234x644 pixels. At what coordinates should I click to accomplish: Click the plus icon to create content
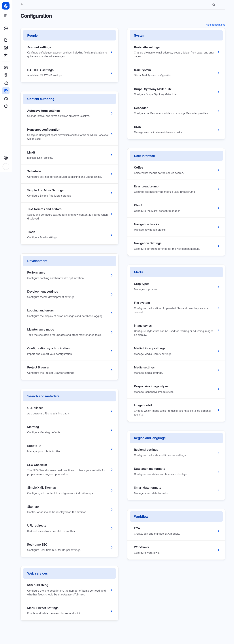coord(6,28)
